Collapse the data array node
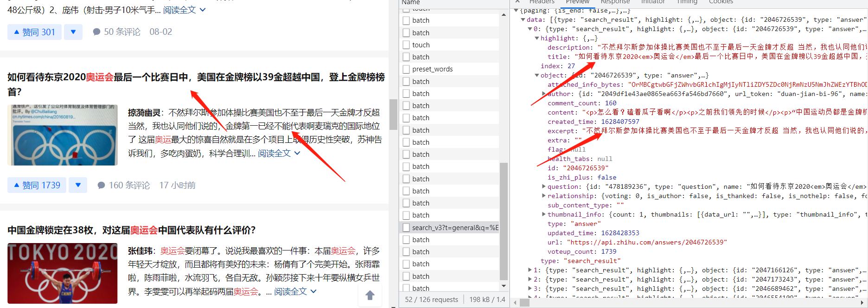 click(x=523, y=19)
